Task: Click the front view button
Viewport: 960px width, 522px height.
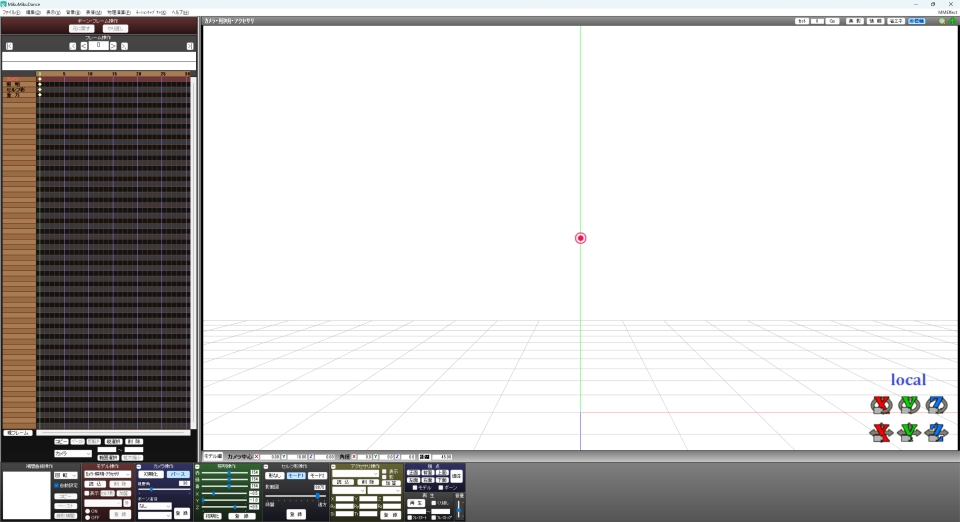Action: click(x=414, y=472)
